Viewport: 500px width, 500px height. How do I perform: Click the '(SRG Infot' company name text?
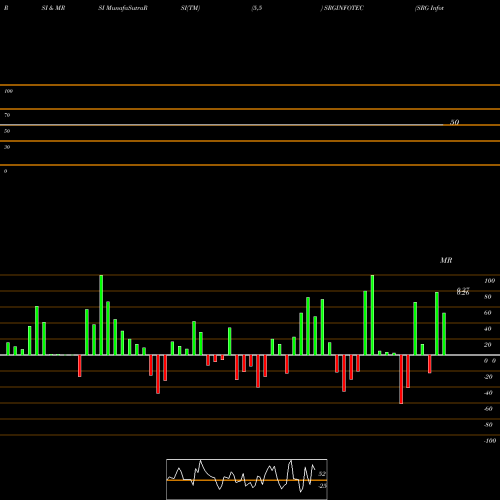coord(429,8)
